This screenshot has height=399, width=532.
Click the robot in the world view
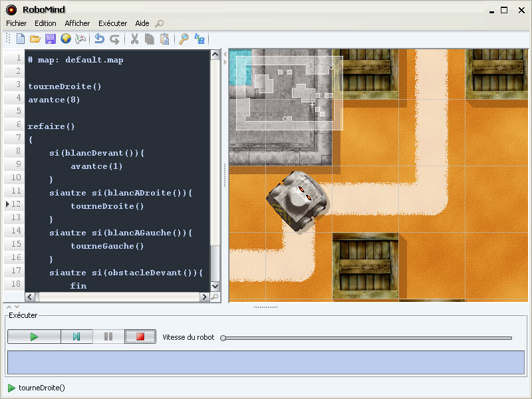(297, 201)
